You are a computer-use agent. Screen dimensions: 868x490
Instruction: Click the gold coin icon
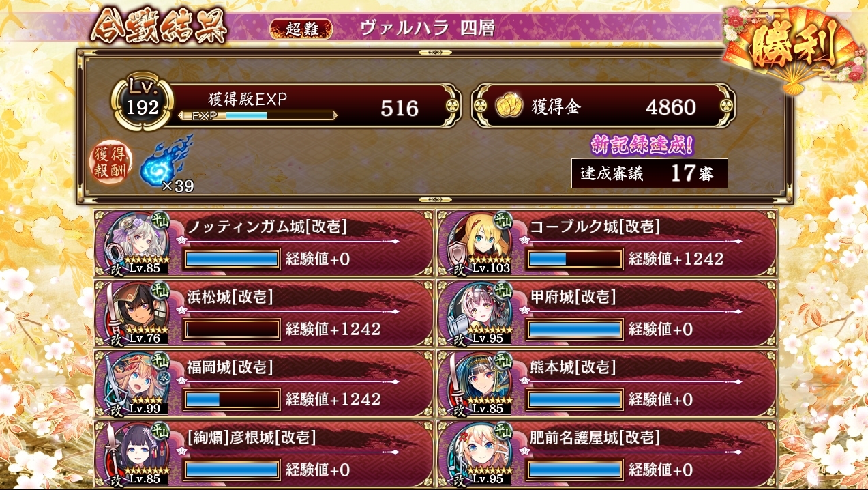point(508,106)
